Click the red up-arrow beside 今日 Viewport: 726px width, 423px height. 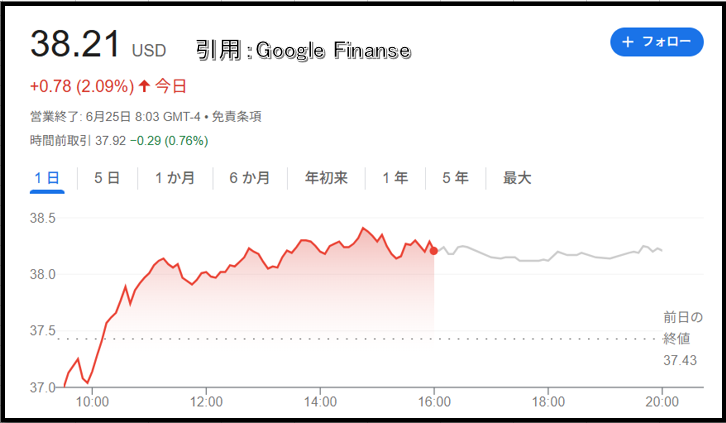(144, 86)
